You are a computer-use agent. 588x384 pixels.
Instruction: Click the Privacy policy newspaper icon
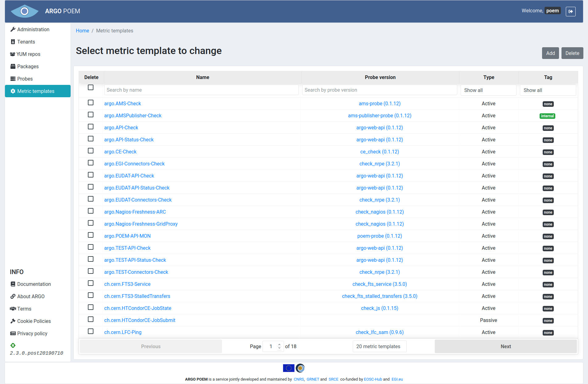pos(13,333)
